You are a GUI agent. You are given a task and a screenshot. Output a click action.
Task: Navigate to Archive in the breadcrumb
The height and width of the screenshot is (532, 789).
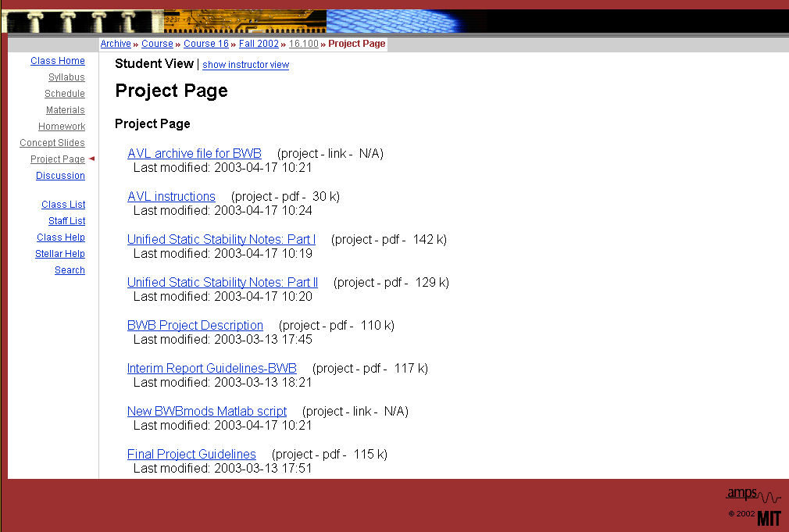click(116, 44)
